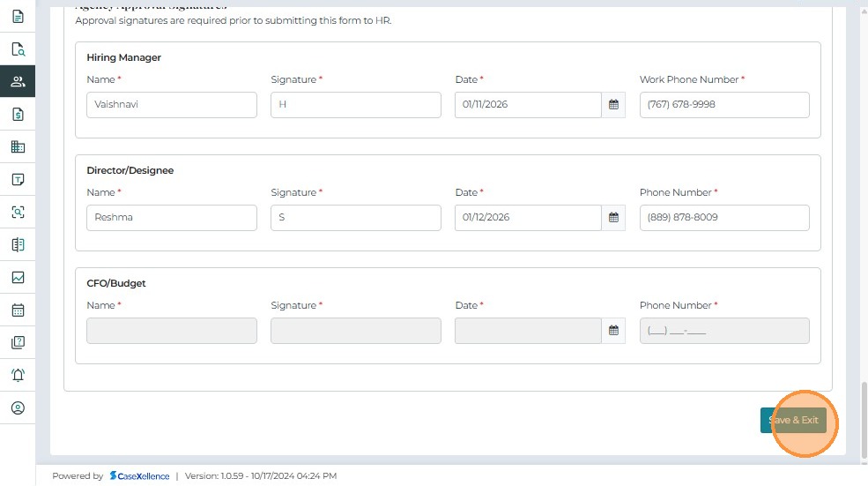
Task: Open the chart icon in sidebar
Action: 18,277
